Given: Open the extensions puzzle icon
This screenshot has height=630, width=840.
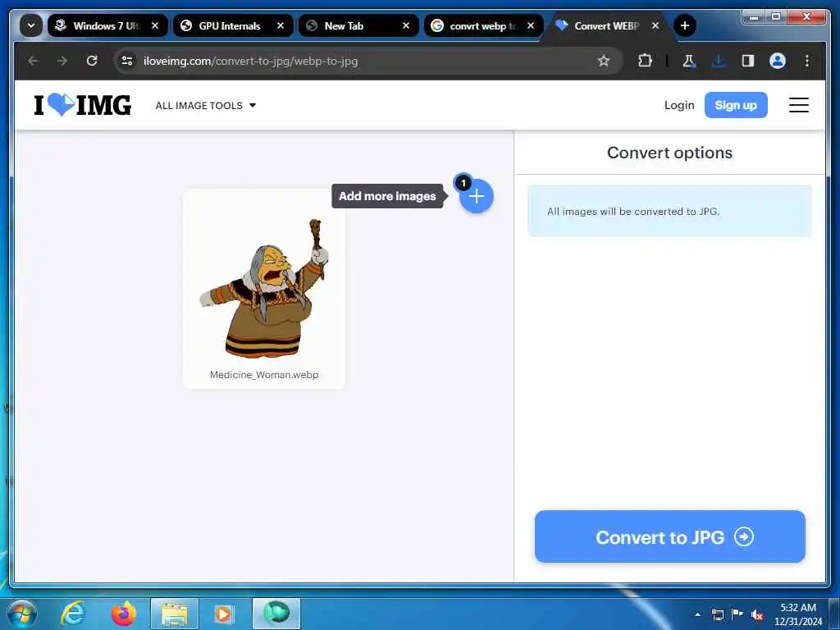Looking at the screenshot, I should [x=645, y=61].
